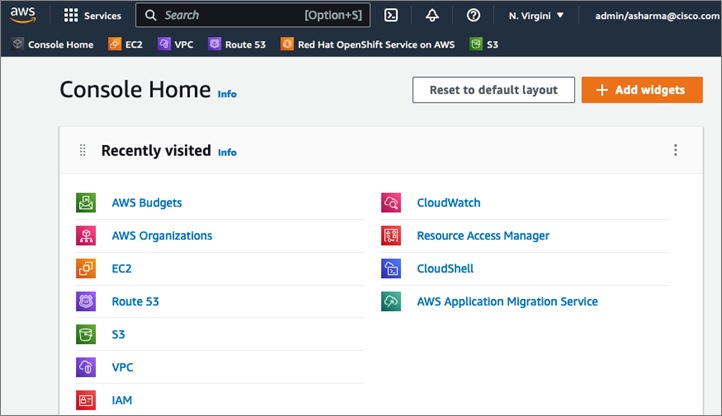The width and height of the screenshot is (722, 416).
Task: Open VPC from the favorites bar
Action: point(175,44)
